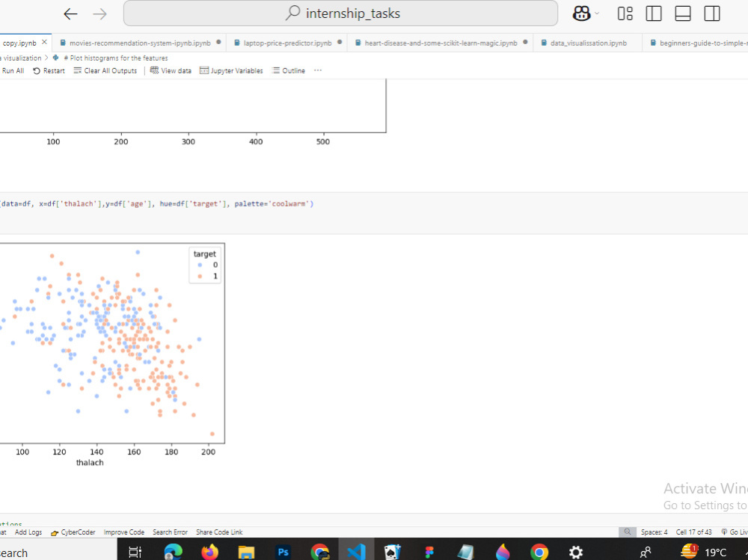Open Google Chrome from the taskbar
This screenshot has width=748, height=560.
tap(539, 552)
